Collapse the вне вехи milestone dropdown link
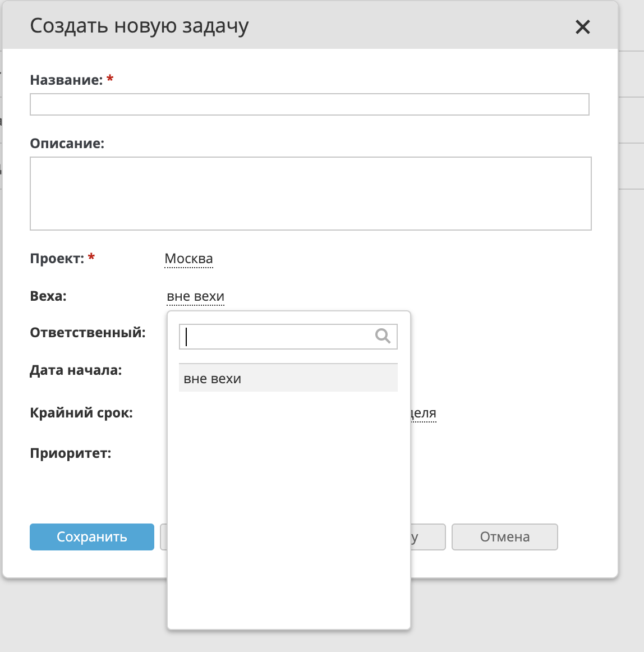Viewport: 644px width, 652px height. (x=195, y=296)
